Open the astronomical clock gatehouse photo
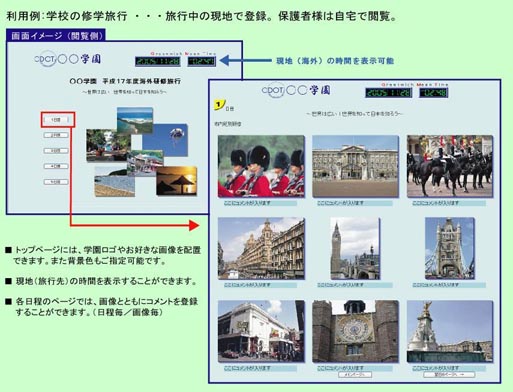This screenshot has width=513, height=392. 355,331
